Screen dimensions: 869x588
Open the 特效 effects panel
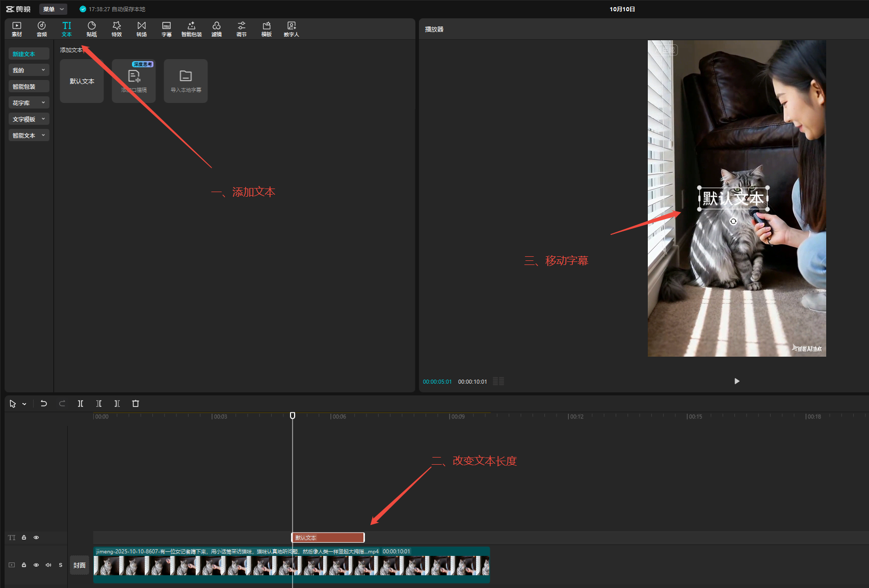117,29
